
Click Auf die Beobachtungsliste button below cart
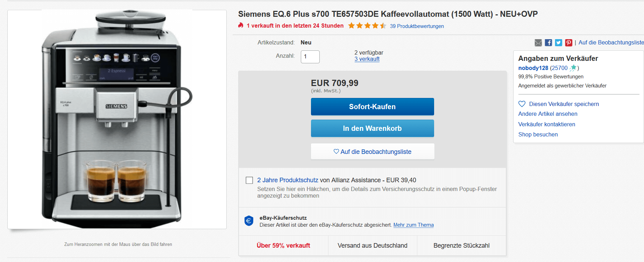point(372,151)
